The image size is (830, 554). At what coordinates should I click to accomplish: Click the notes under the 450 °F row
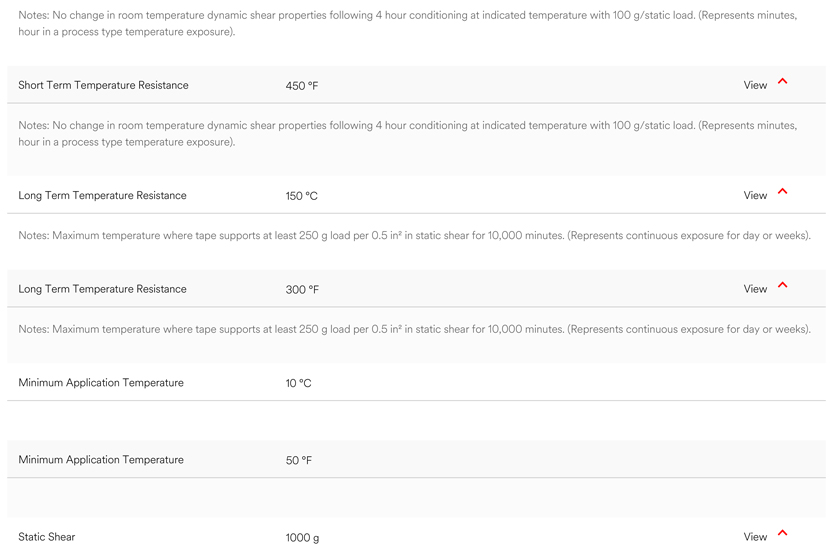point(408,133)
